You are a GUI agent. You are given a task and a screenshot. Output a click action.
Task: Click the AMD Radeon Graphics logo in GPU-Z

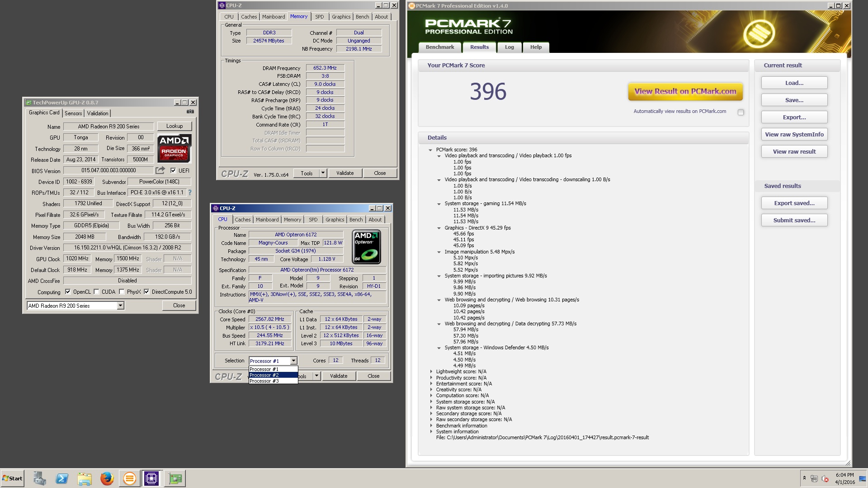(175, 148)
